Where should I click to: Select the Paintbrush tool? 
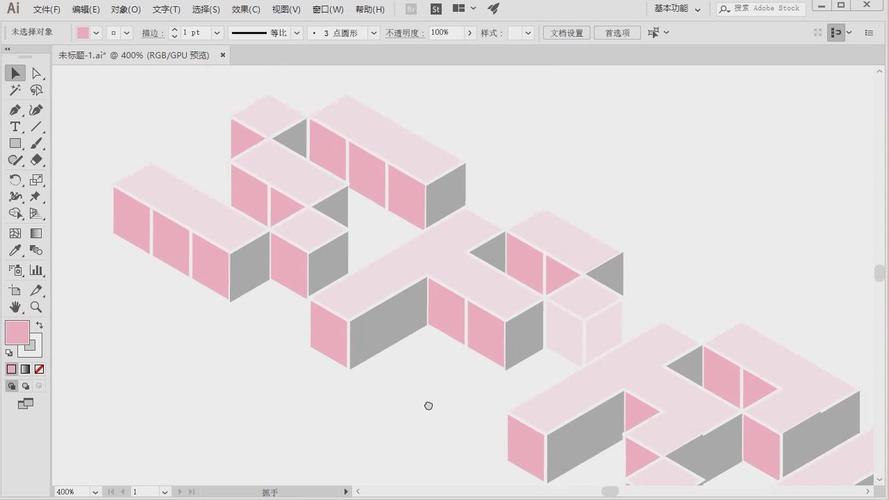coord(36,143)
